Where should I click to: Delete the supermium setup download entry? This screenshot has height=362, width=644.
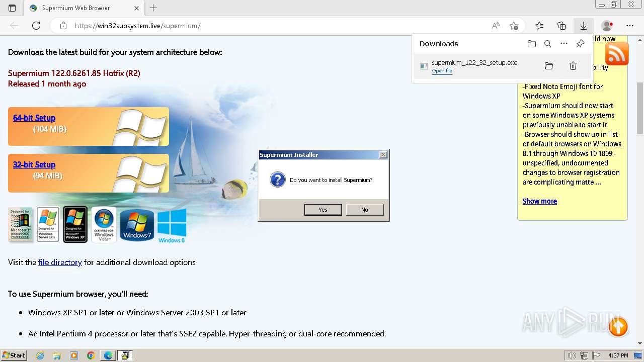point(573,66)
